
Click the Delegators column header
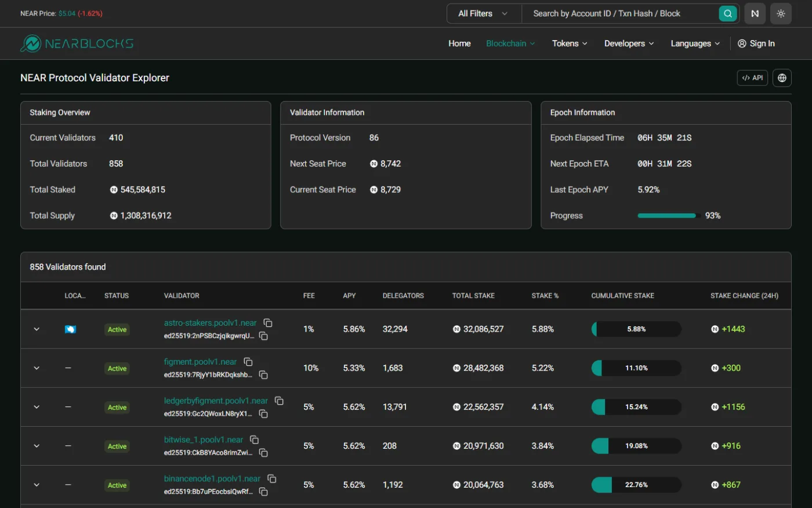[403, 296]
